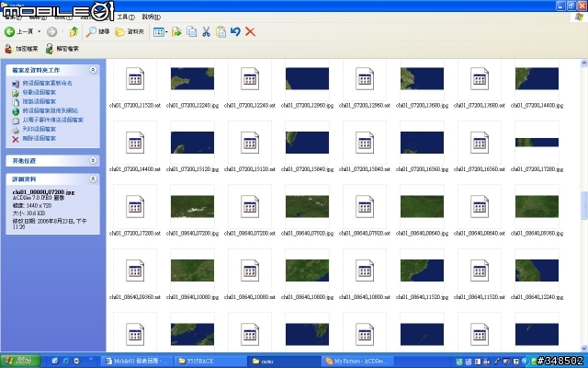Expand the 其他位置 panel

click(x=93, y=161)
